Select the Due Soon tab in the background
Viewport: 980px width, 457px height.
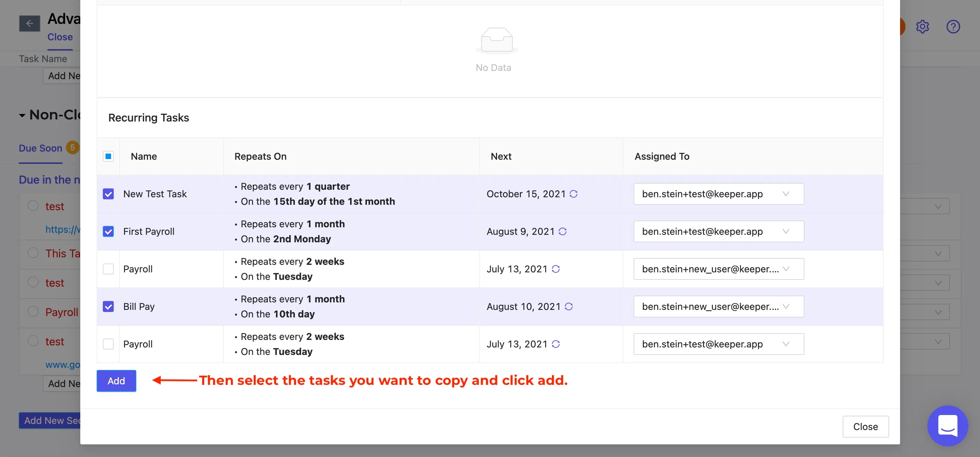[41, 148]
